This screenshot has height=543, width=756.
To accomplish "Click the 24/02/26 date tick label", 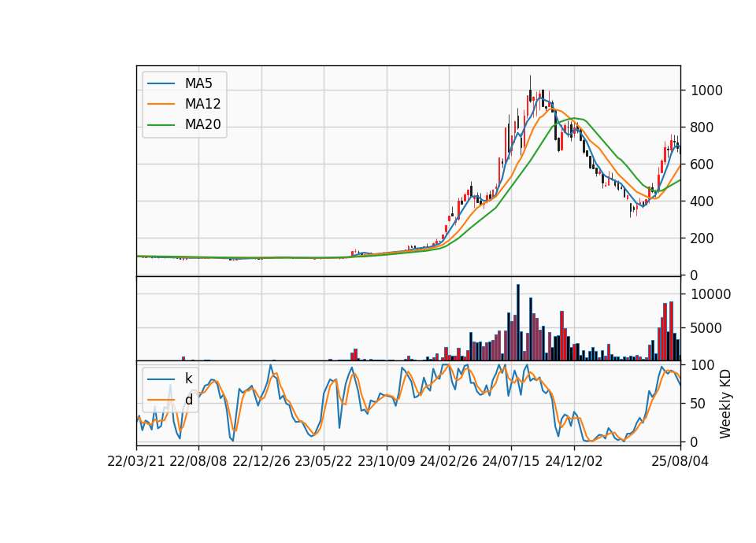I will pyautogui.click(x=448, y=461).
